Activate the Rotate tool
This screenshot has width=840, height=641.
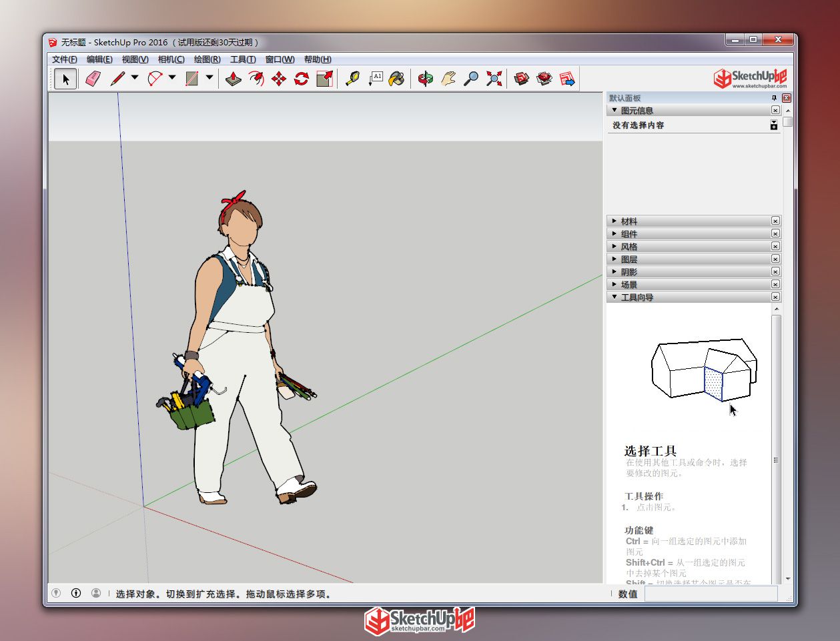(302, 79)
